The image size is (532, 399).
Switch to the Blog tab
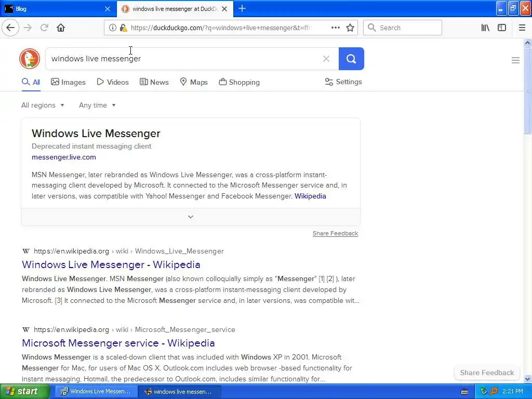click(x=54, y=9)
